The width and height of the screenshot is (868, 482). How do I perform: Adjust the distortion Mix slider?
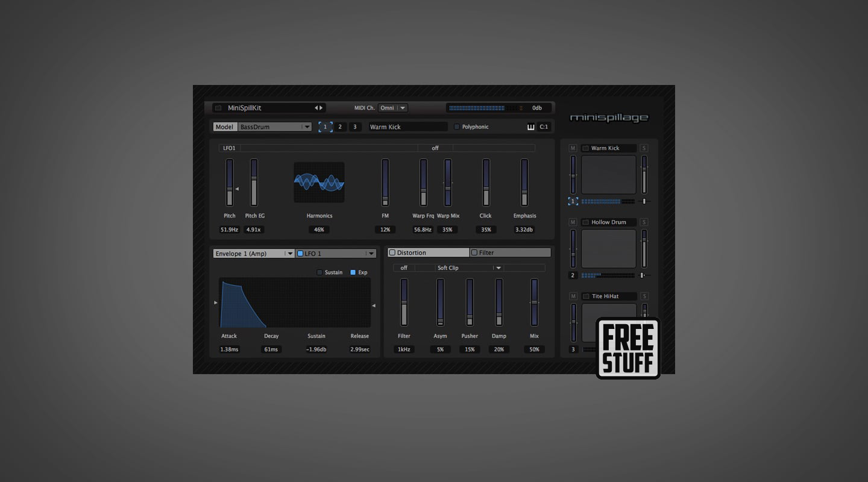tap(534, 302)
